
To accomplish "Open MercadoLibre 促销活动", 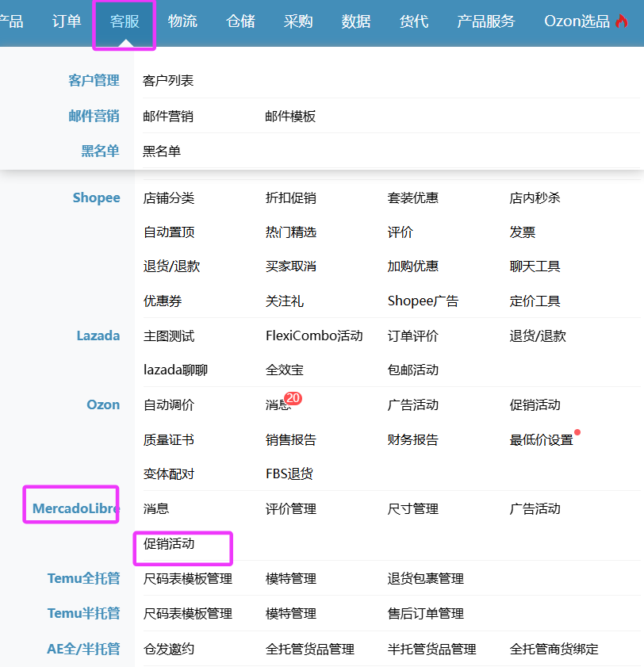I will click(x=169, y=544).
